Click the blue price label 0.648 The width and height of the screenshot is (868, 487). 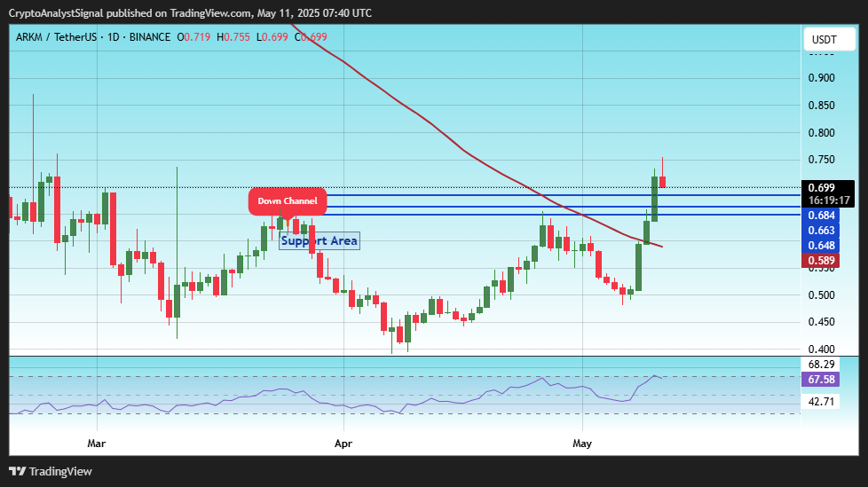pos(821,245)
